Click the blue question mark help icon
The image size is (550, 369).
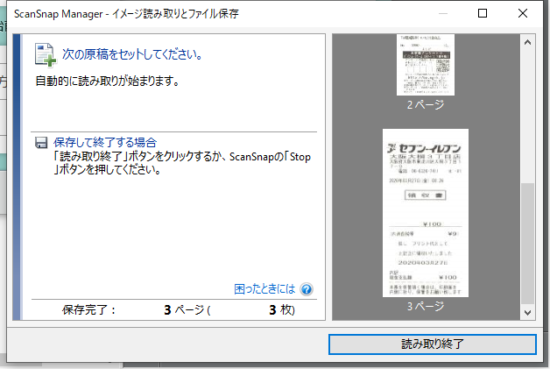(x=307, y=289)
